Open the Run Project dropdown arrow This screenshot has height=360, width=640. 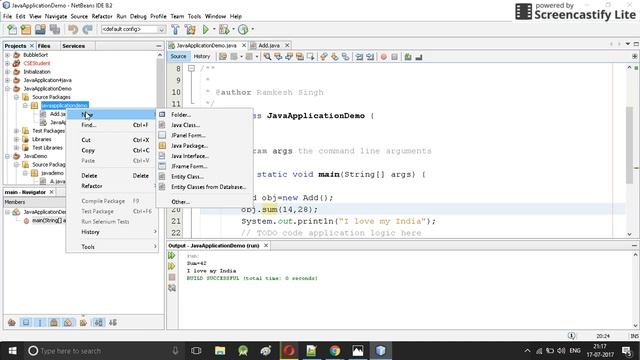coord(214,29)
